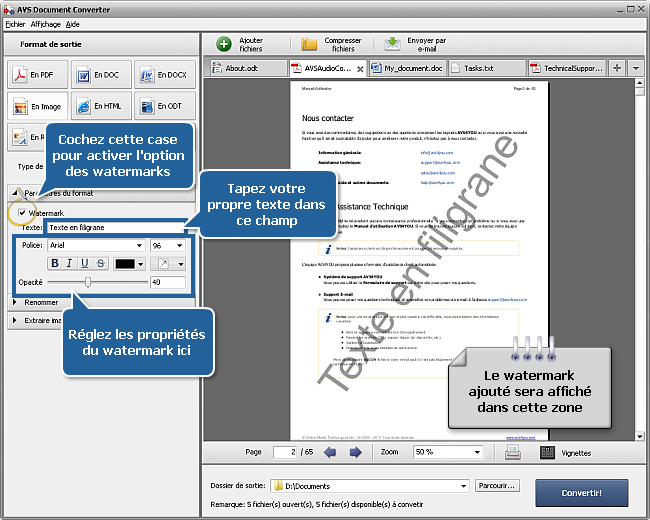Open the orientation dropdown arrow
The width and height of the screenshot is (650, 520).
click(x=180, y=264)
